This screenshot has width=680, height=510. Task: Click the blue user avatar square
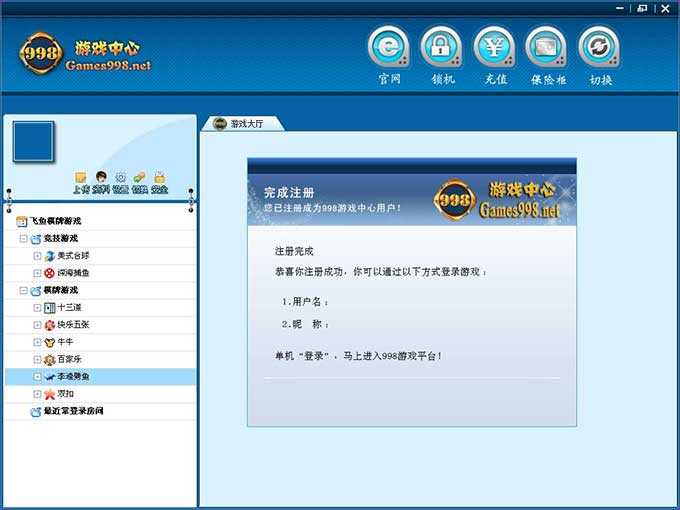point(33,142)
